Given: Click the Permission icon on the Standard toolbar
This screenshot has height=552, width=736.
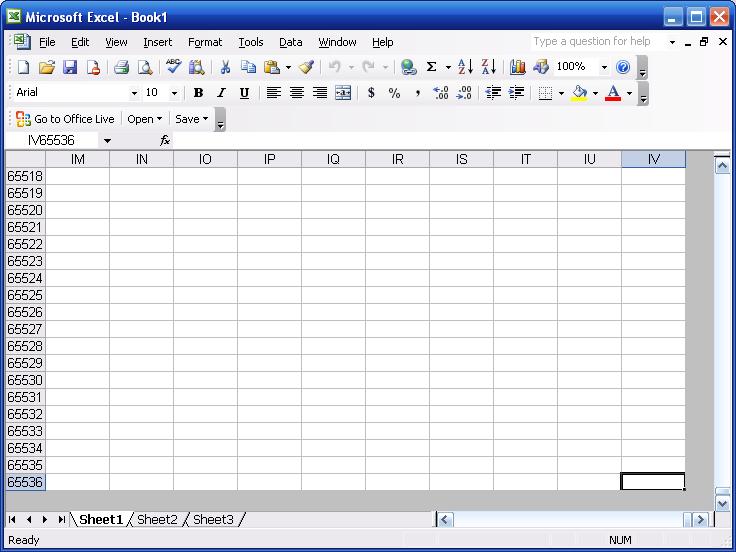Looking at the screenshot, I should pyautogui.click(x=93, y=67).
